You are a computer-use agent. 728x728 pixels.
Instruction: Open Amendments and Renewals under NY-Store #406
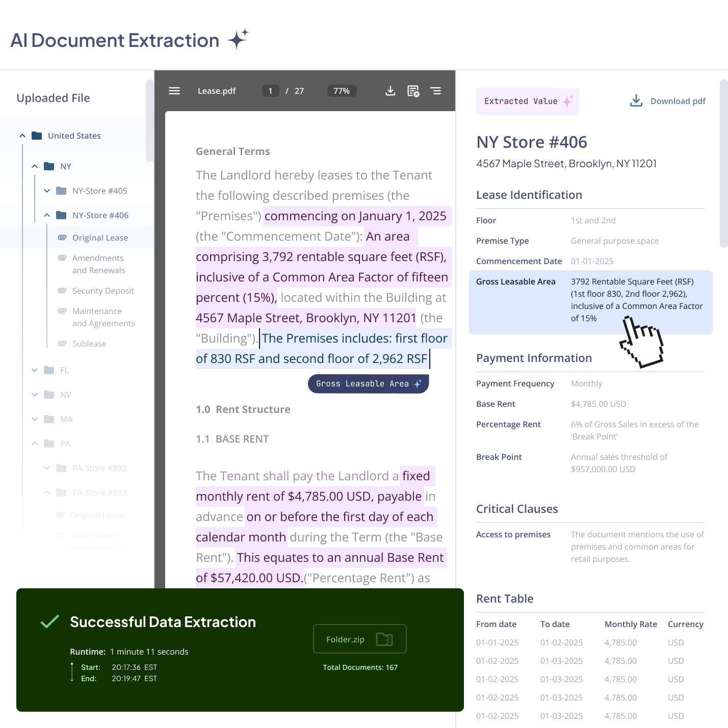coord(98,264)
